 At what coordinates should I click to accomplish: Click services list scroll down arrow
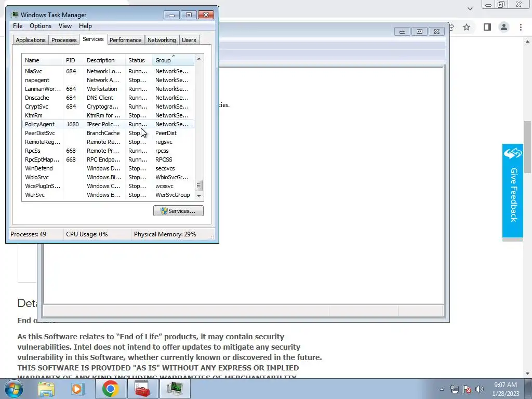(x=199, y=196)
